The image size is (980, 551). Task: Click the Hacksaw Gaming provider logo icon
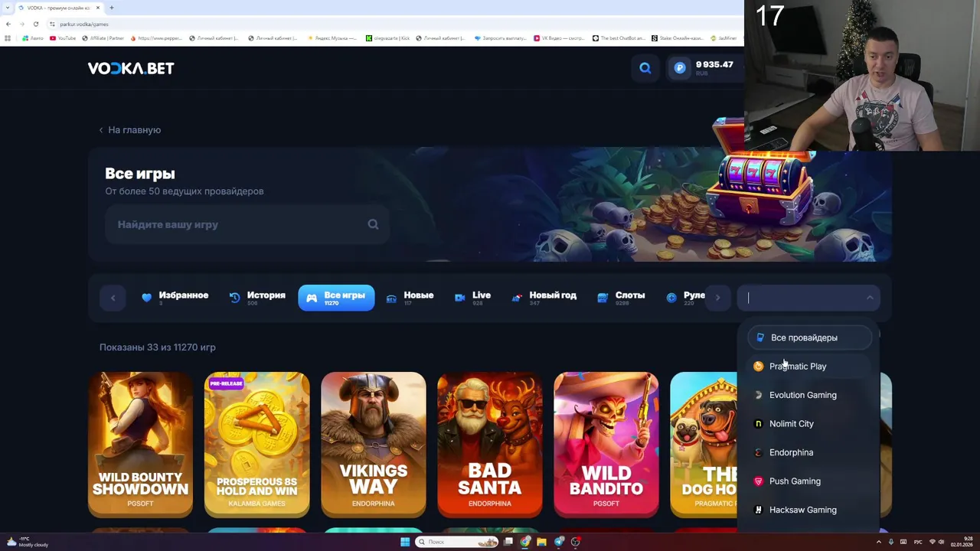pos(759,510)
